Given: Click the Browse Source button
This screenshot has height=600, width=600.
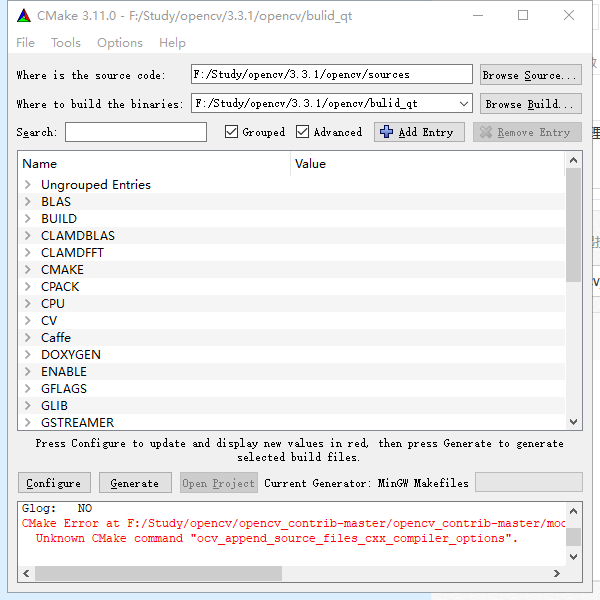Looking at the screenshot, I should [531, 75].
